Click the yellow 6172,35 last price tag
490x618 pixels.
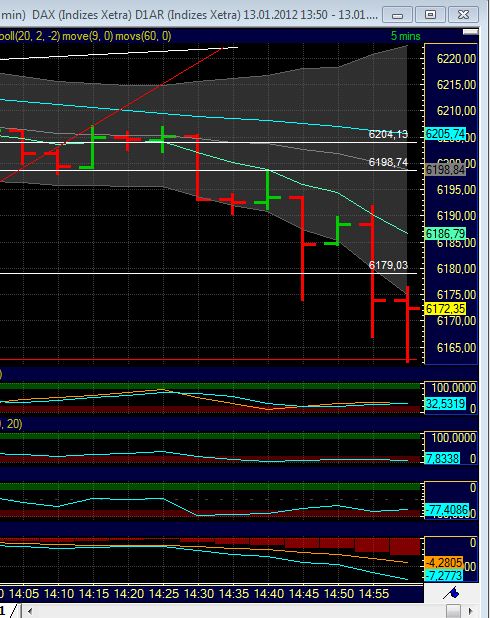click(445, 309)
